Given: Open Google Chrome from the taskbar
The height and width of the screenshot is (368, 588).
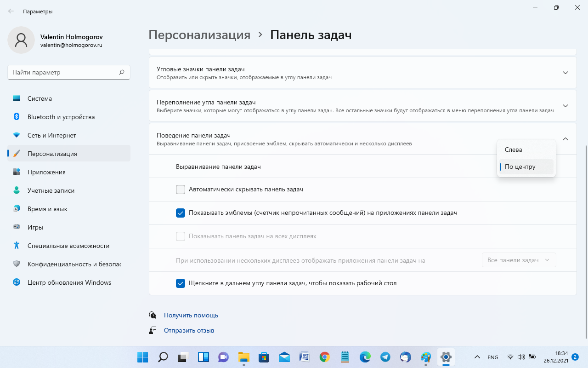Looking at the screenshot, I should pos(325,357).
